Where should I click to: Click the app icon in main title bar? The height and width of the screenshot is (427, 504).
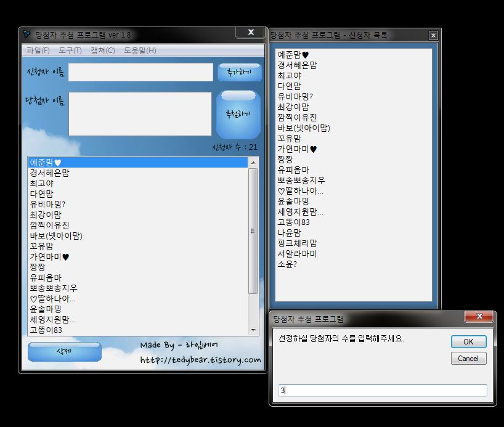26,34
